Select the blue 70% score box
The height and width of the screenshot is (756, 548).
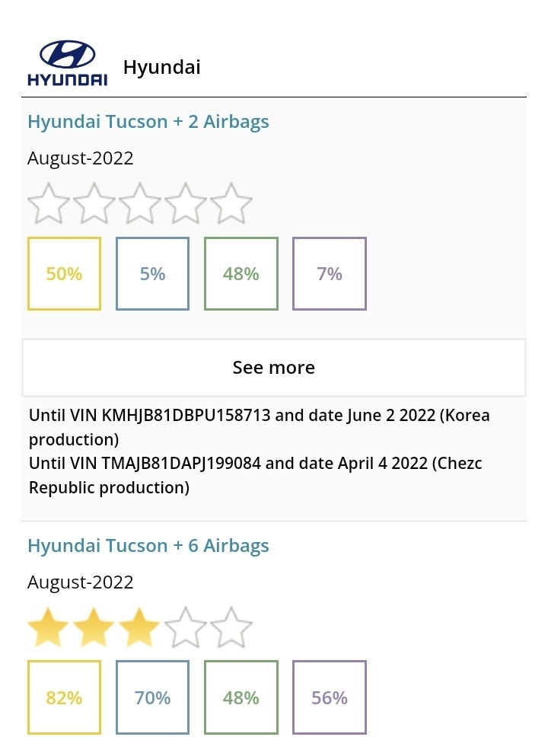coord(152,697)
